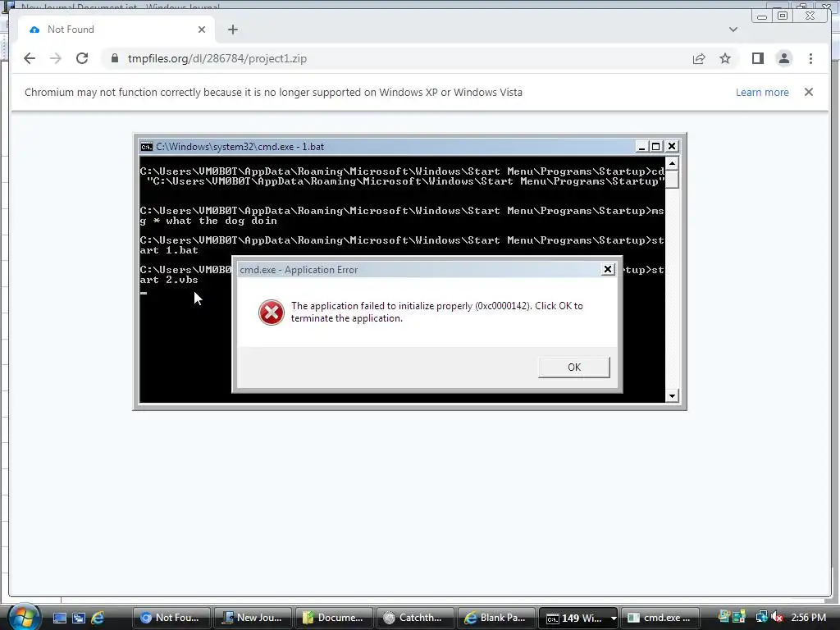Close the Not Found tab
The height and width of the screenshot is (630, 840).
[202, 30]
